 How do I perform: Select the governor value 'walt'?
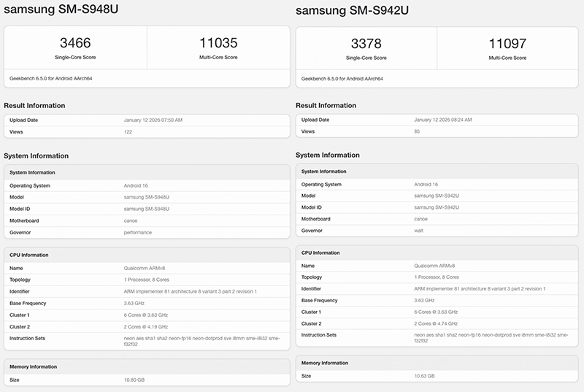[x=419, y=230]
